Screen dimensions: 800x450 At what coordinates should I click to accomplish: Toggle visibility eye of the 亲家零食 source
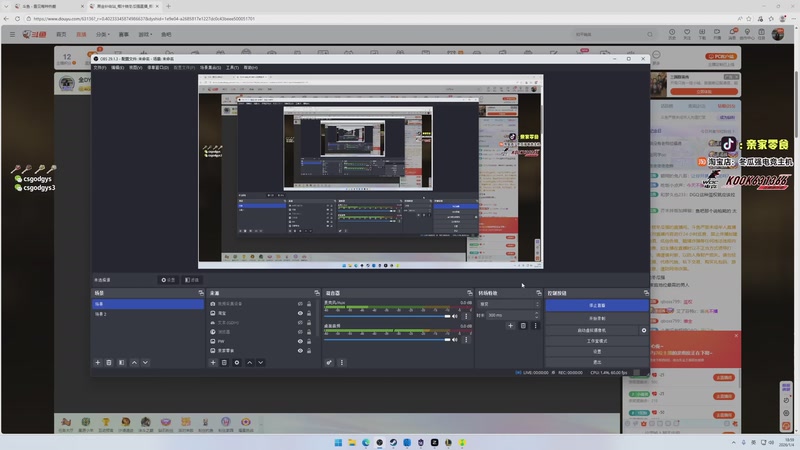tap(300, 351)
